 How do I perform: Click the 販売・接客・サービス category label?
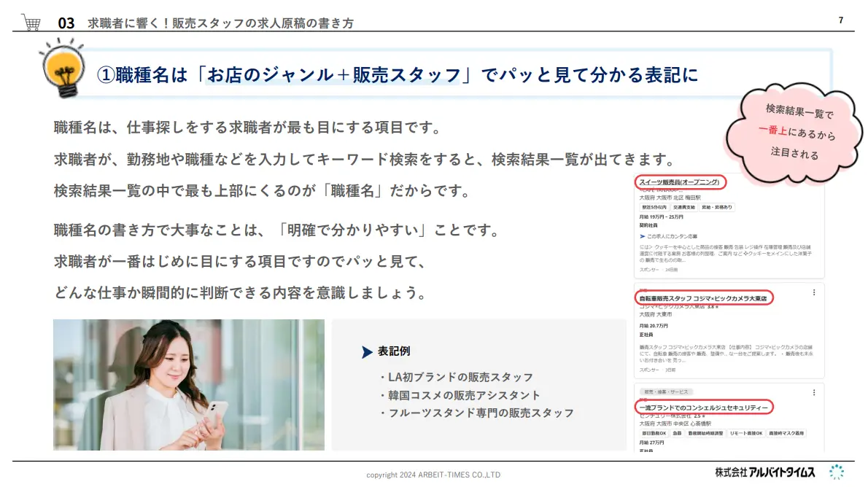click(x=664, y=391)
